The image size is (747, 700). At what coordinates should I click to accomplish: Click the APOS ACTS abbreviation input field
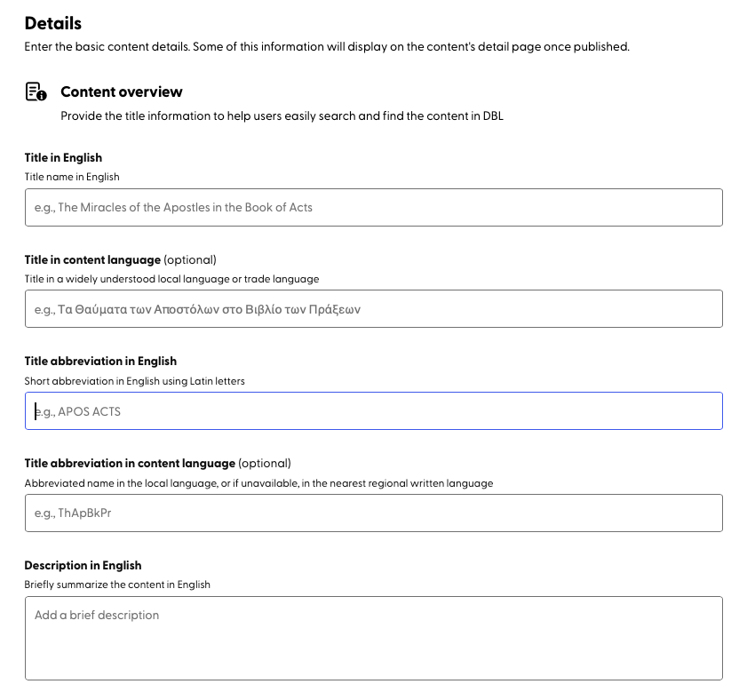tap(373, 411)
